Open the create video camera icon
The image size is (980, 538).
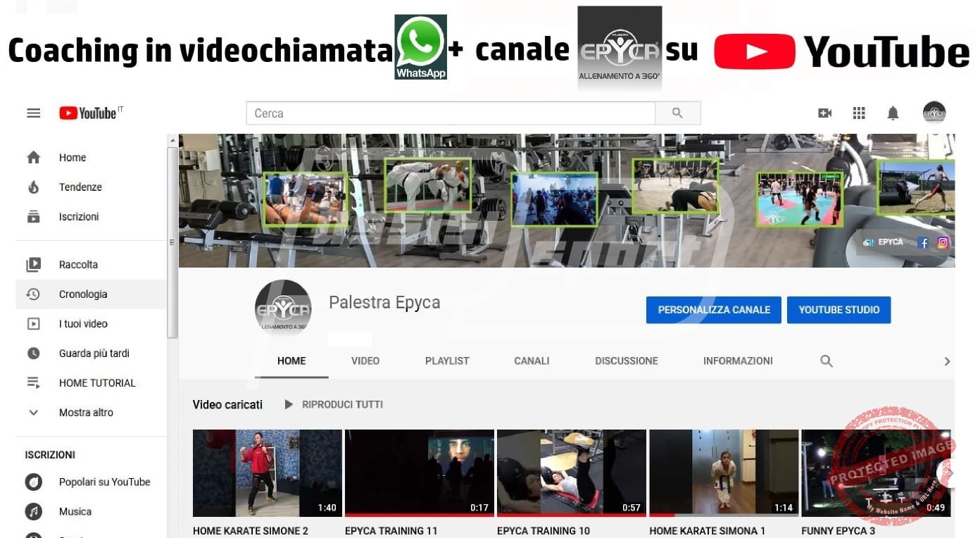pos(824,113)
